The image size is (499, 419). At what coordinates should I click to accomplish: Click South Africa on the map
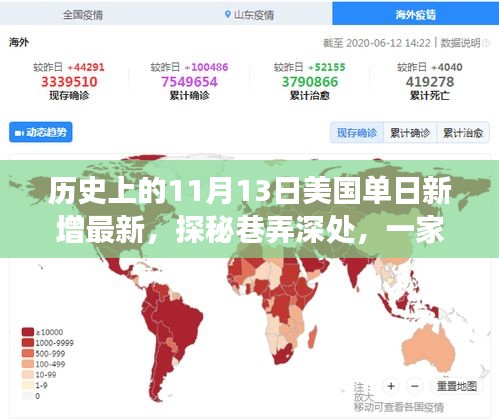[283, 355]
